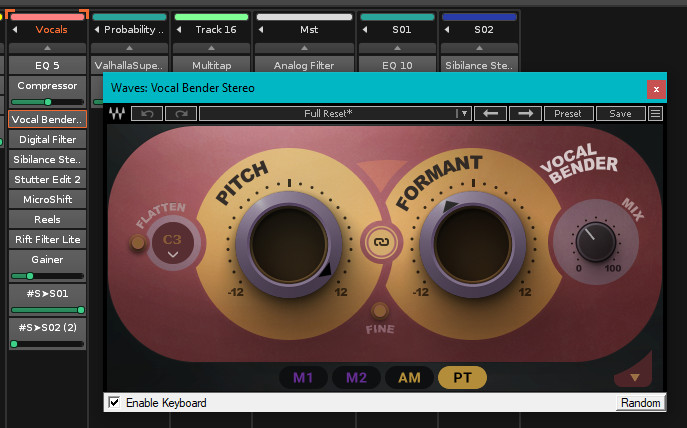The height and width of the screenshot is (428, 687).
Task: Select the Multitap device on Track 16
Action: (211, 65)
